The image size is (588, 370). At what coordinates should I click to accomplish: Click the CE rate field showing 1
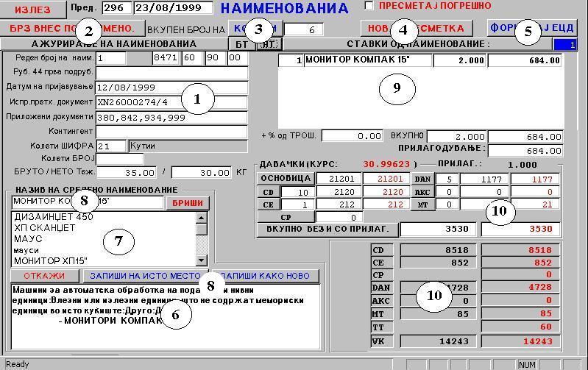(x=298, y=205)
